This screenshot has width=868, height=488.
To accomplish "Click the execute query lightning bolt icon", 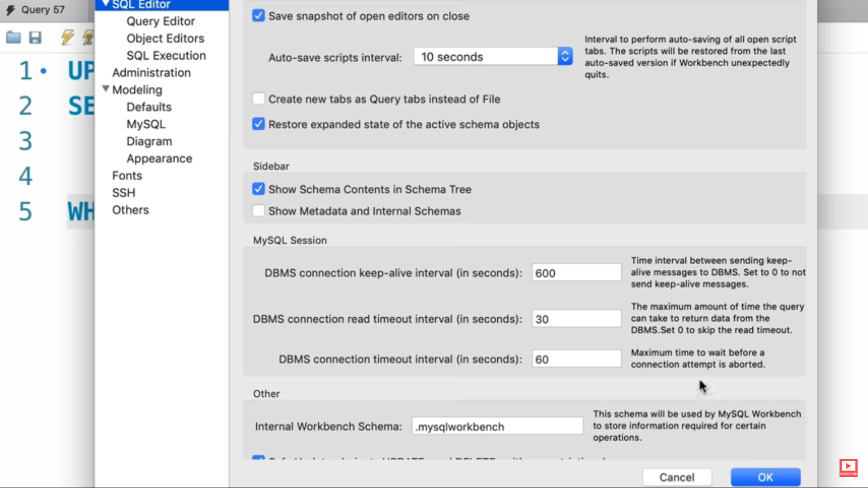I will click(x=67, y=37).
